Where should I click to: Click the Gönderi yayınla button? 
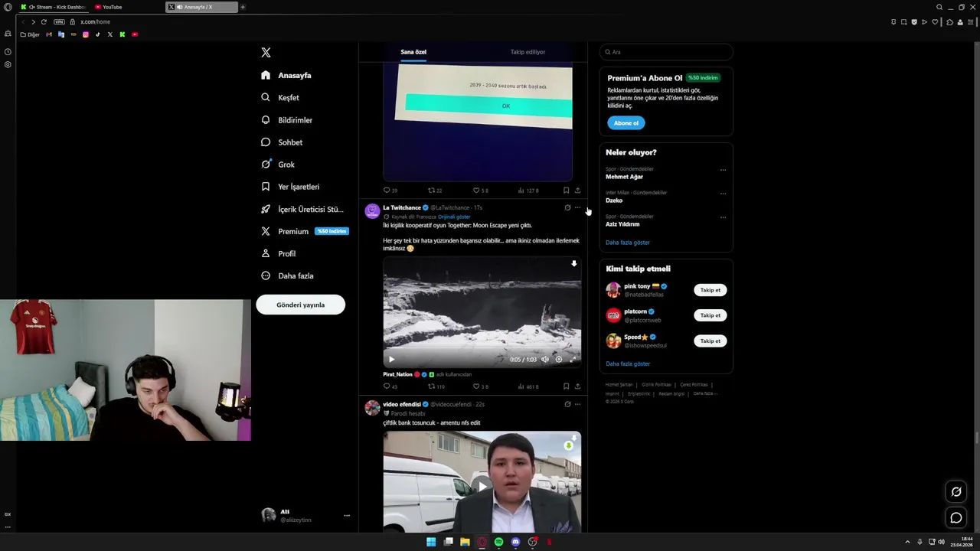click(x=300, y=305)
